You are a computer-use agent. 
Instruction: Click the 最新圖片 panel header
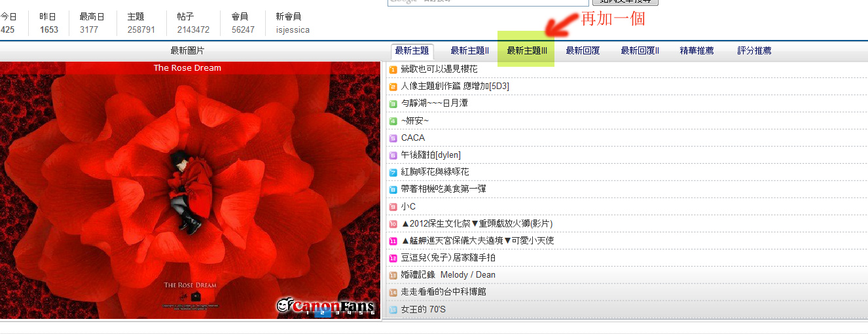pyautogui.click(x=187, y=50)
